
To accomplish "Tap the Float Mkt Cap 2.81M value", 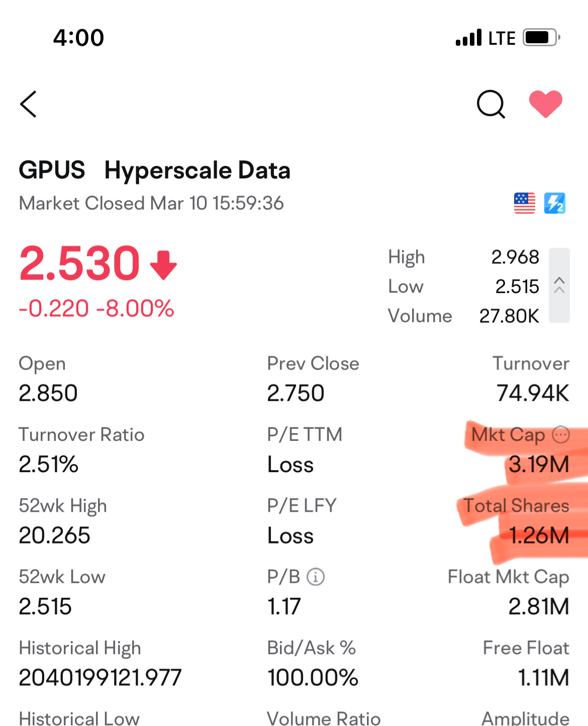I will point(539,606).
